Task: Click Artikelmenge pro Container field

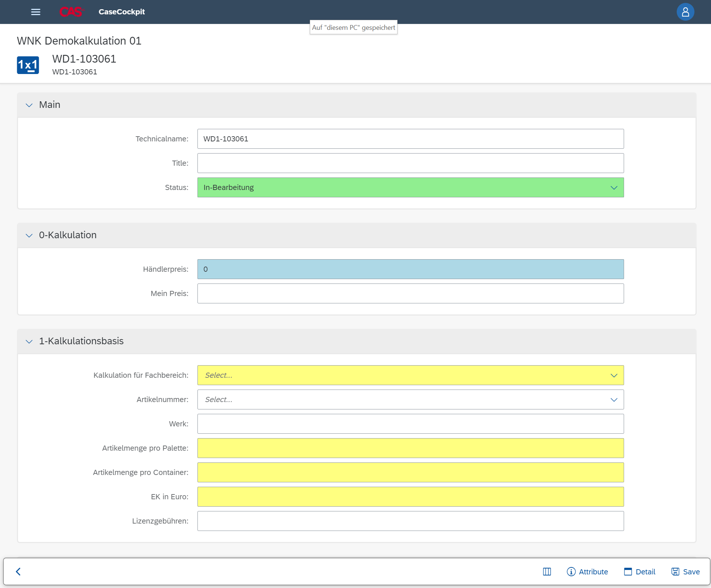Action: [410, 472]
